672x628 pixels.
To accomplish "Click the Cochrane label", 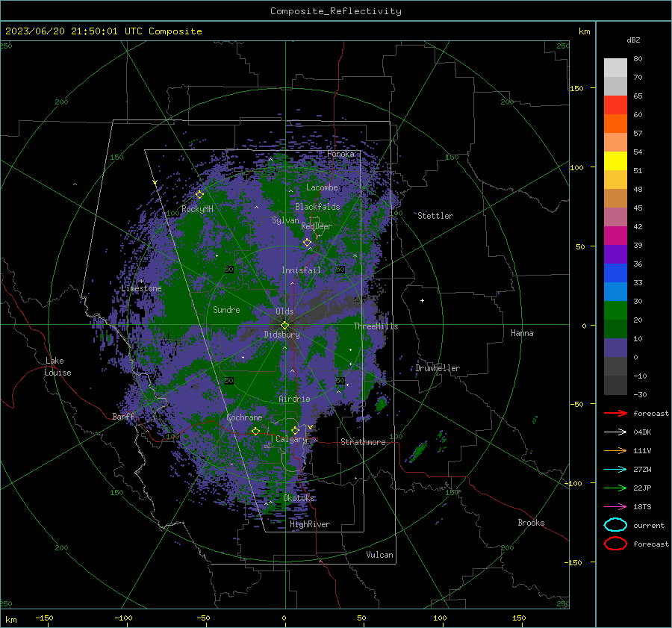I will 244,417.
